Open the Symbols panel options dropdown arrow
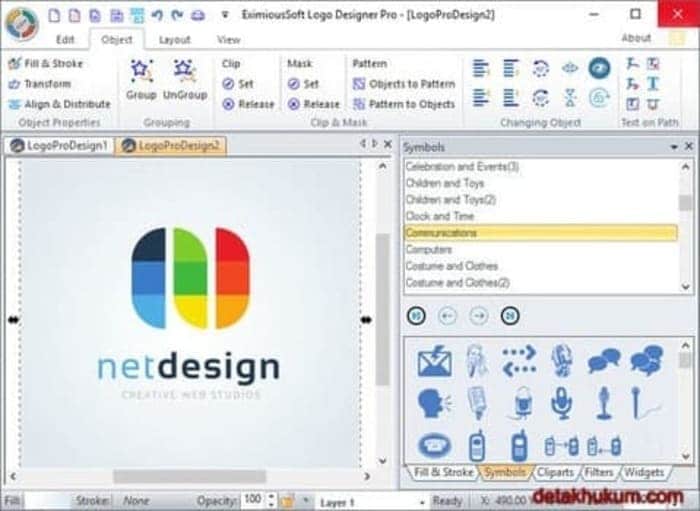The image size is (700, 511). (x=674, y=147)
